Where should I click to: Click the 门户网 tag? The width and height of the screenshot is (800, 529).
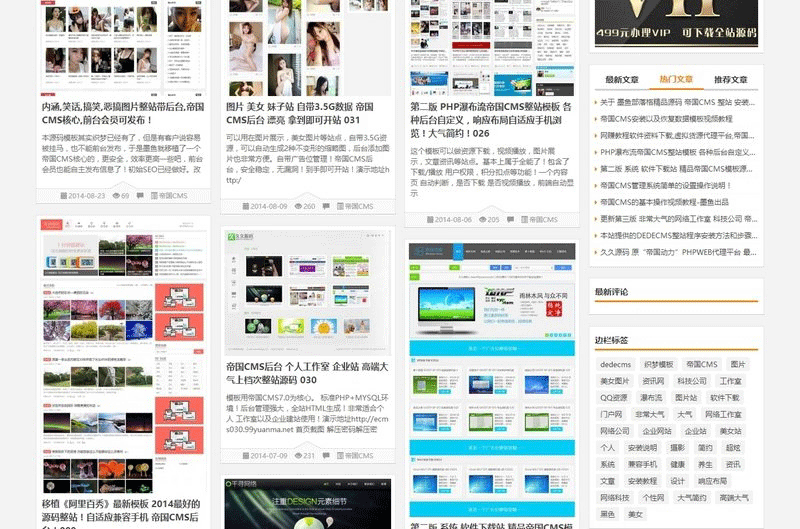pos(611,414)
